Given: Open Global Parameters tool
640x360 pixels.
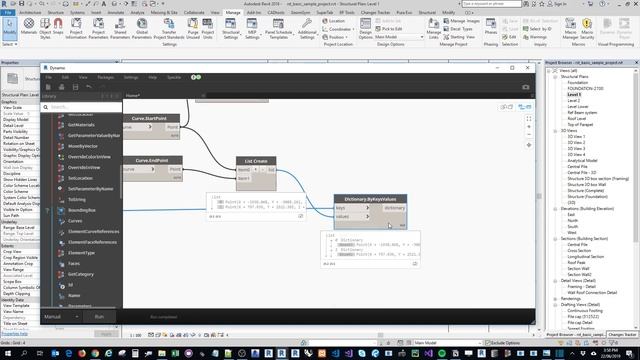Looking at the screenshot, I should (142, 29).
